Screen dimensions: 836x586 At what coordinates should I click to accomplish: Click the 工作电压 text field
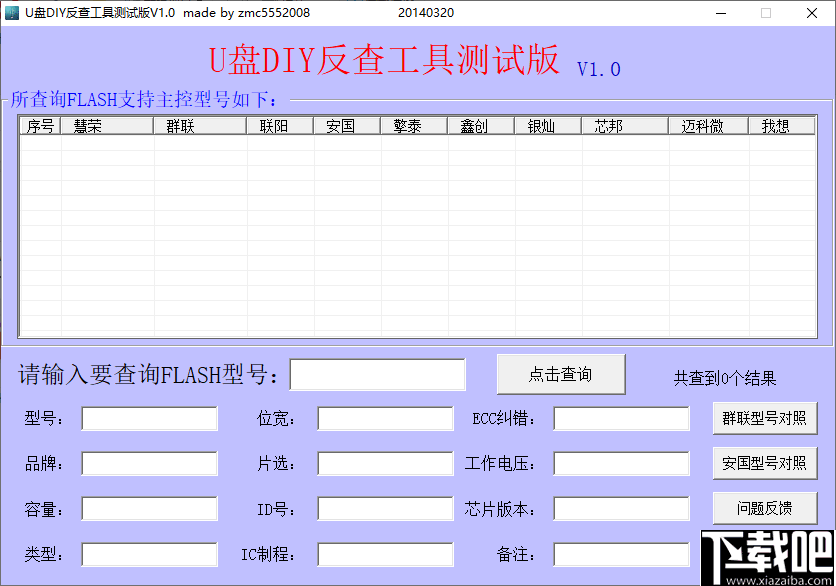pyautogui.click(x=620, y=463)
